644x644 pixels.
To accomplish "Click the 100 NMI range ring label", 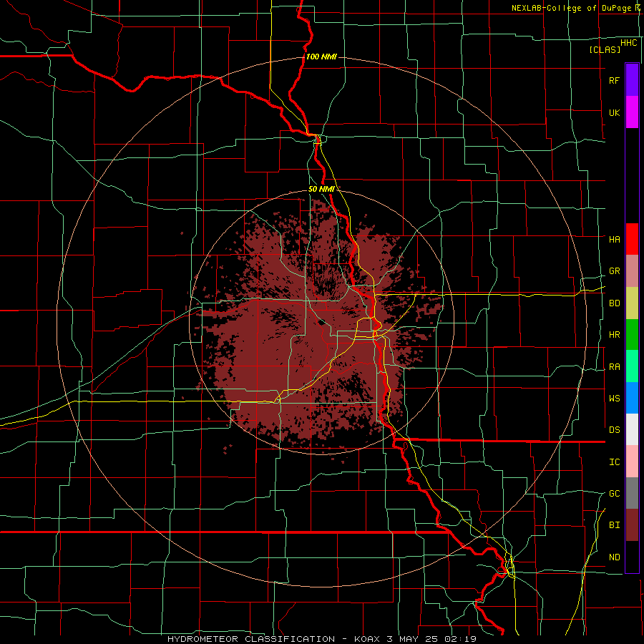I will click(x=321, y=57).
